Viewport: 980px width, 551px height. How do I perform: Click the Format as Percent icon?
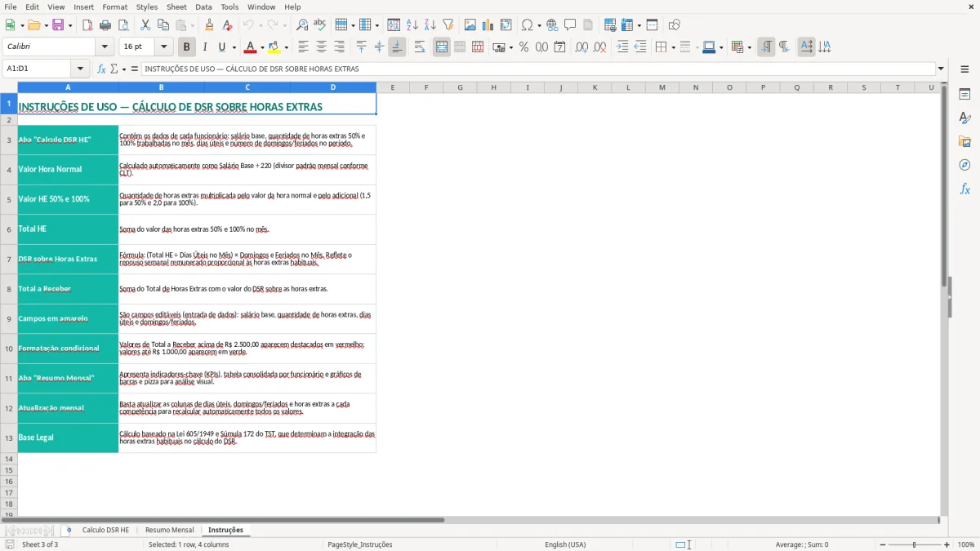click(x=523, y=47)
